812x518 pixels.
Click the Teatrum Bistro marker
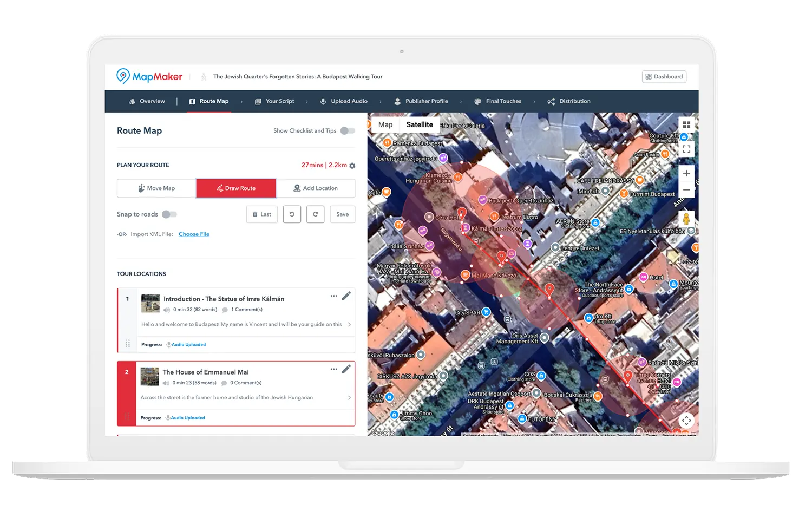[x=494, y=217]
